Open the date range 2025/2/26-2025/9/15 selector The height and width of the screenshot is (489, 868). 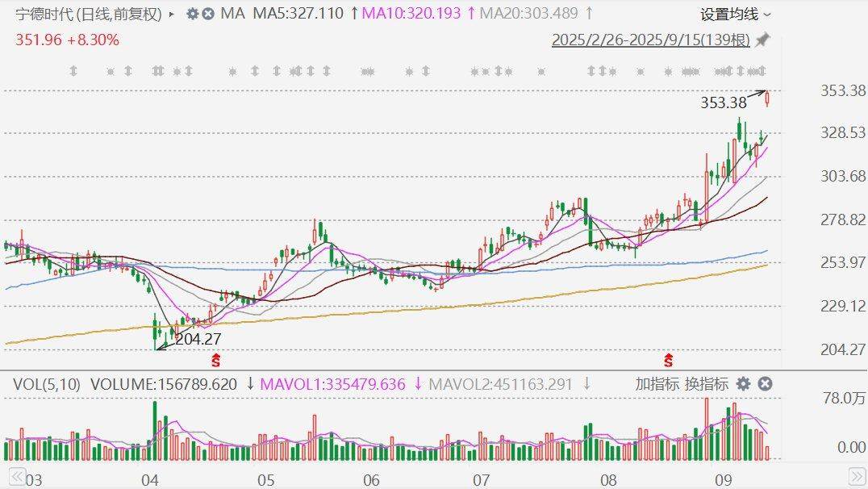pos(650,40)
